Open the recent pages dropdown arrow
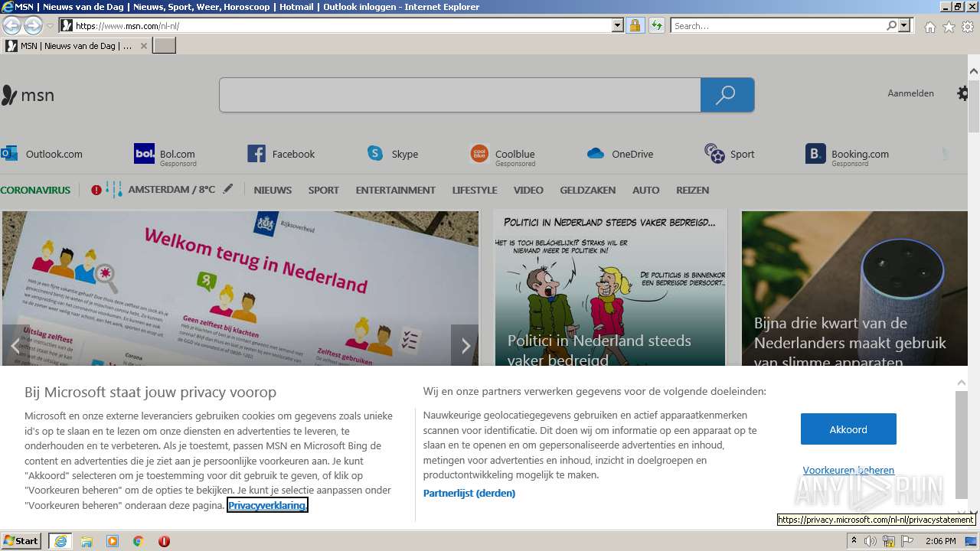980x551 pixels. click(50, 26)
